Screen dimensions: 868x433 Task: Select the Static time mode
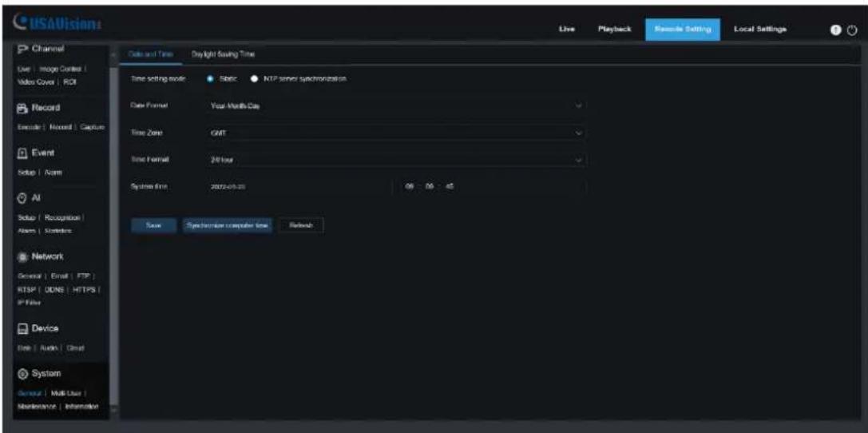pos(211,79)
